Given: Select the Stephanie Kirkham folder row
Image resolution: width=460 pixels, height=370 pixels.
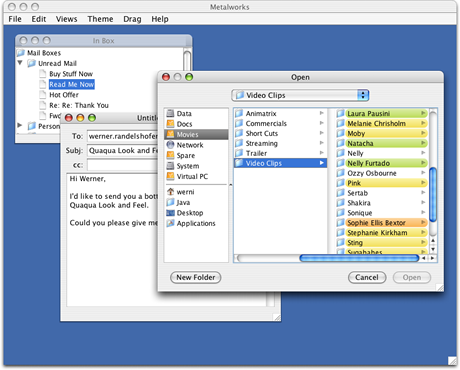Looking at the screenshot, I should pos(381,233).
